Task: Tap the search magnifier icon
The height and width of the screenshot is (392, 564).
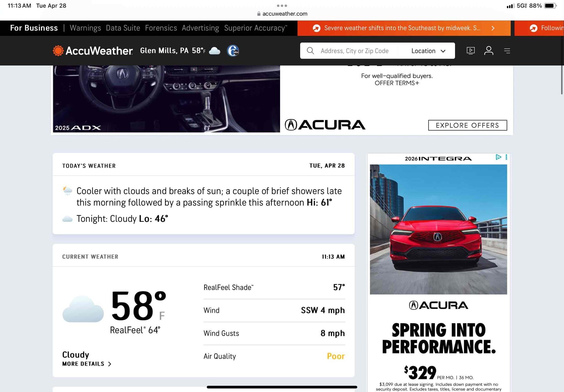Action: (310, 51)
